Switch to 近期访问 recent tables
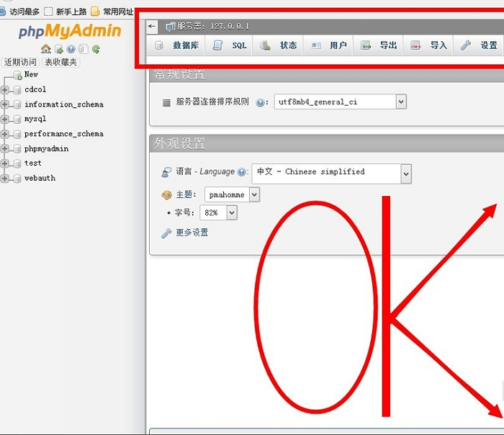This screenshot has width=504, height=435. 20,62
